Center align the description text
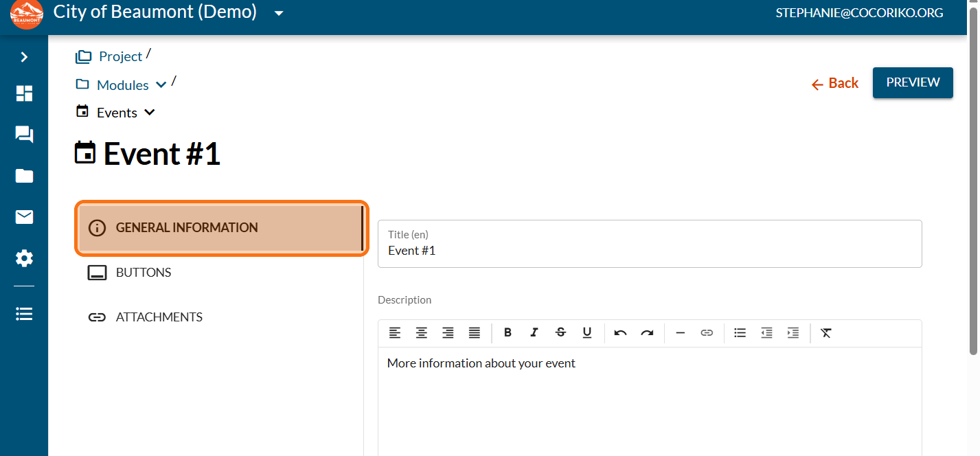The width and height of the screenshot is (980, 456). tap(421, 333)
